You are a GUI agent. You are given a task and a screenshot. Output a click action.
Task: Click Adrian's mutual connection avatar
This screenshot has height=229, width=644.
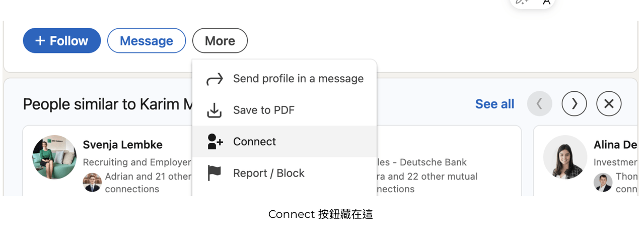[92, 183]
